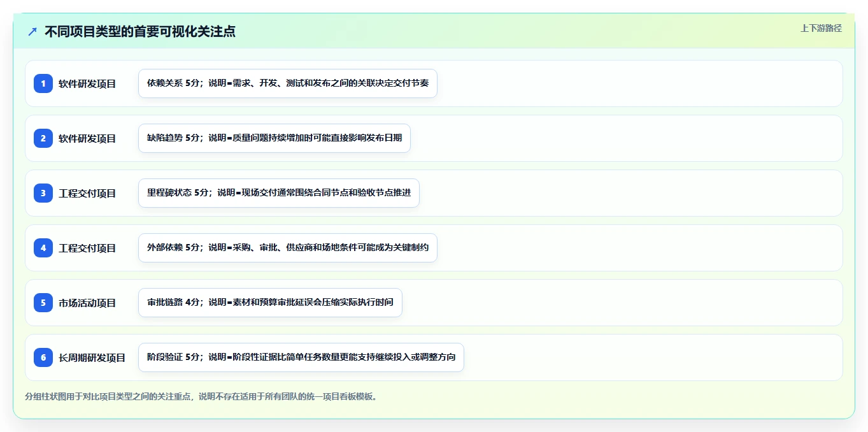Click 软件研发项目 label in row 1
Viewport: 868px width, 432px height.
click(87, 83)
